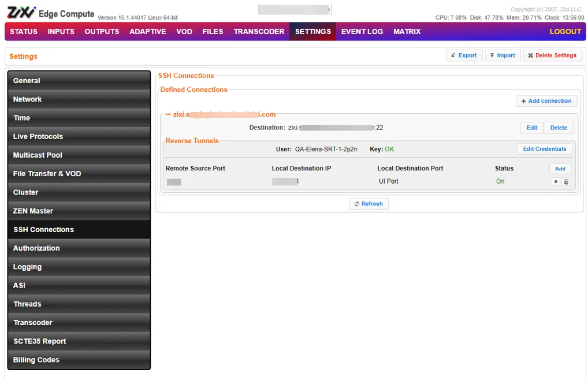Viewport: 588px width, 380px height.
Task: Open the INPUTS tab
Action: pyautogui.click(x=61, y=32)
